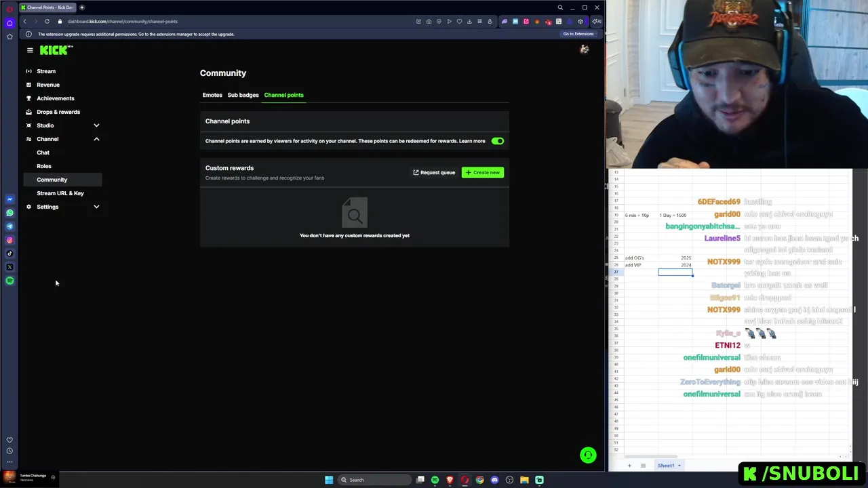Viewport: 868px width, 488px height.
Task: Open the history clock icon in sidebar
Action: point(9,451)
